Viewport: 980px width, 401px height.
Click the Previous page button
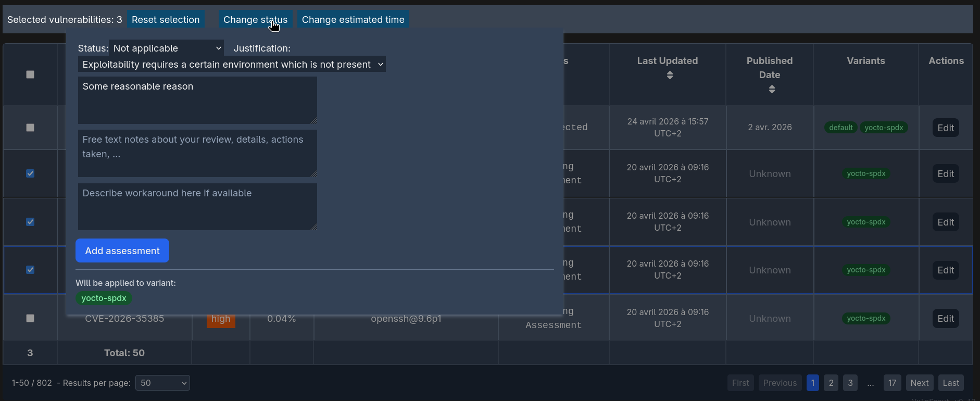780,383
